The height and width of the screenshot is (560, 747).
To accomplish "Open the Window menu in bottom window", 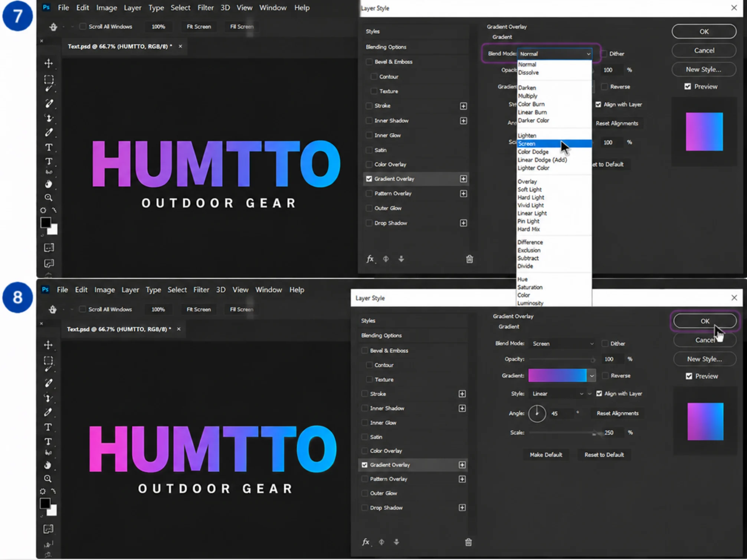I will [269, 290].
